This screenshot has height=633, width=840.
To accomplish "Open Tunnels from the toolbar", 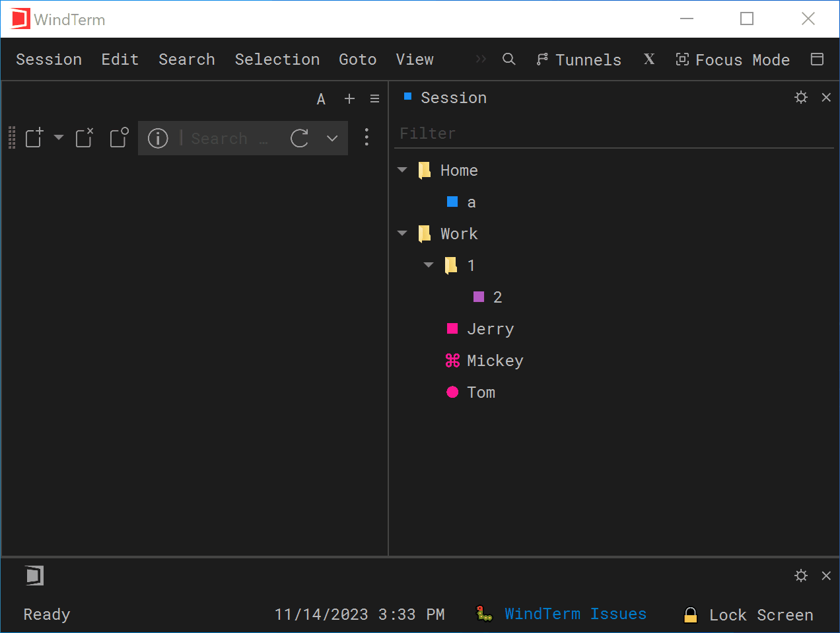I will (578, 59).
